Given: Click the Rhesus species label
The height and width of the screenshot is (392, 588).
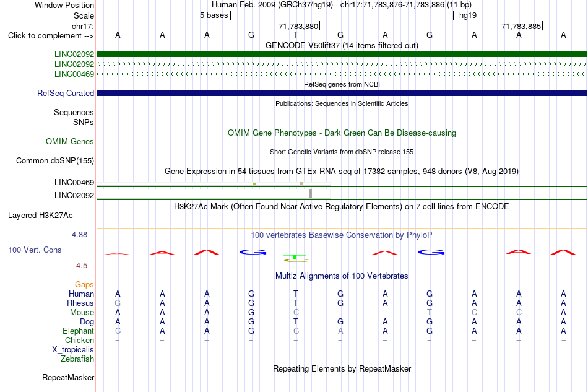Looking at the screenshot, I should (80, 303).
